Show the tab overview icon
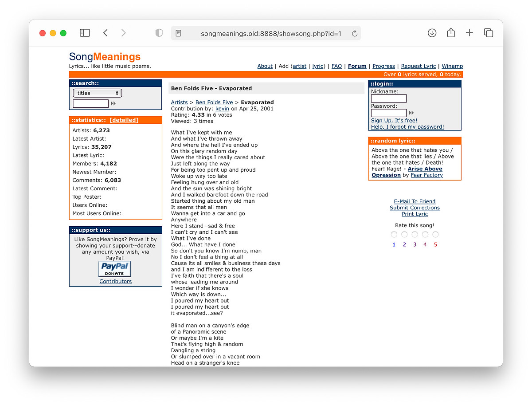The image size is (532, 405). 489,33
